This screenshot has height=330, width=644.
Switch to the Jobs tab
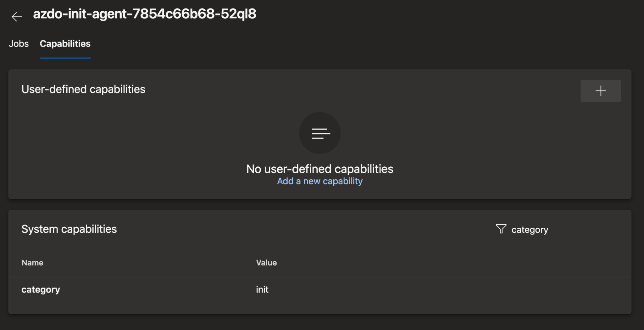pos(19,44)
